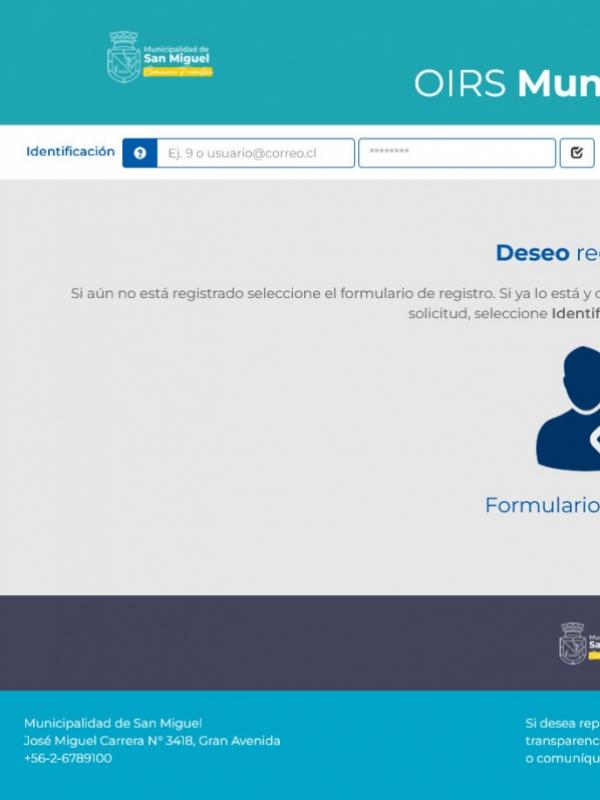Click the 'o comuníqu' footer line
Image resolution: width=600 pixels, height=800 pixels.
coord(562,758)
